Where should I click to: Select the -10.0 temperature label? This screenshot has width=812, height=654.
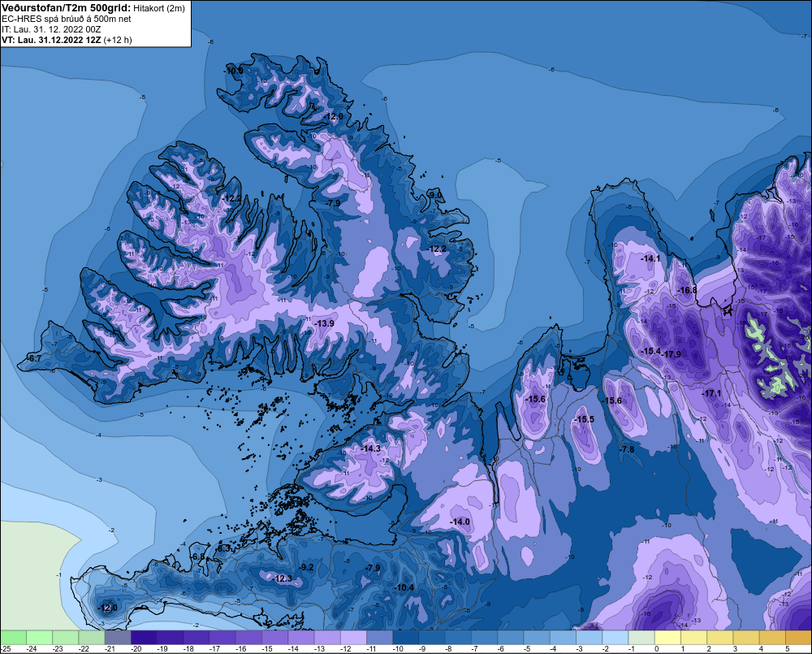pyautogui.click(x=233, y=71)
